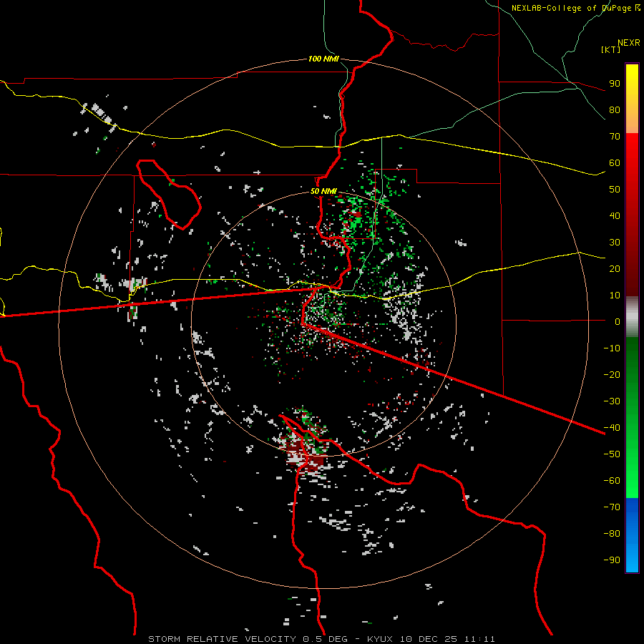Click the 0 value on velocity scale
The height and width of the screenshot is (644, 644).
(618, 321)
